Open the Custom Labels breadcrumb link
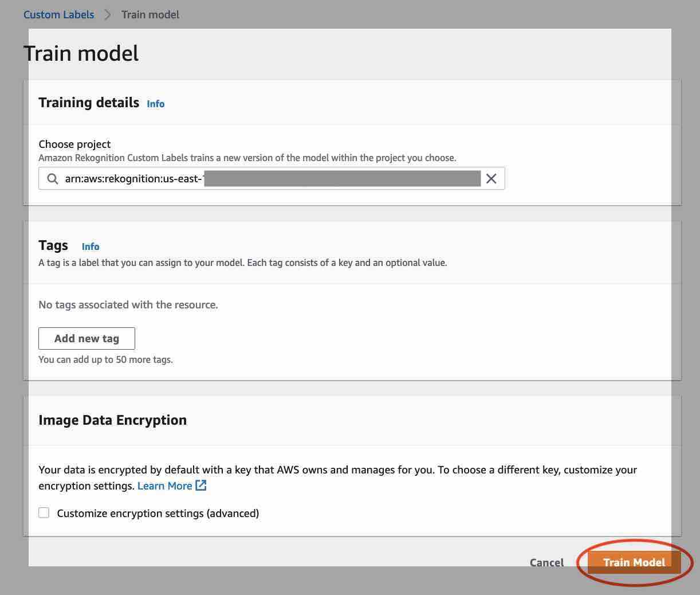The width and height of the screenshot is (700, 595). coord(58,14)
